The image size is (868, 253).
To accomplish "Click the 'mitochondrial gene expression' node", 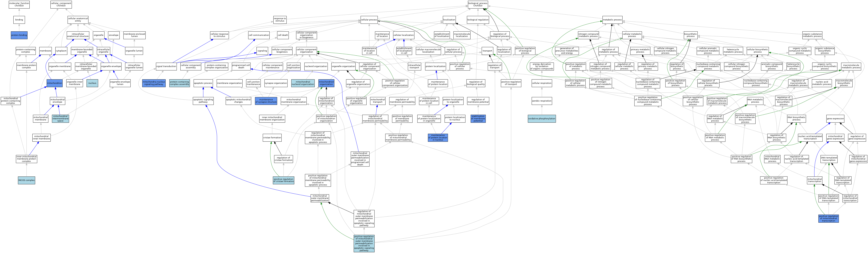I will 835,138.
